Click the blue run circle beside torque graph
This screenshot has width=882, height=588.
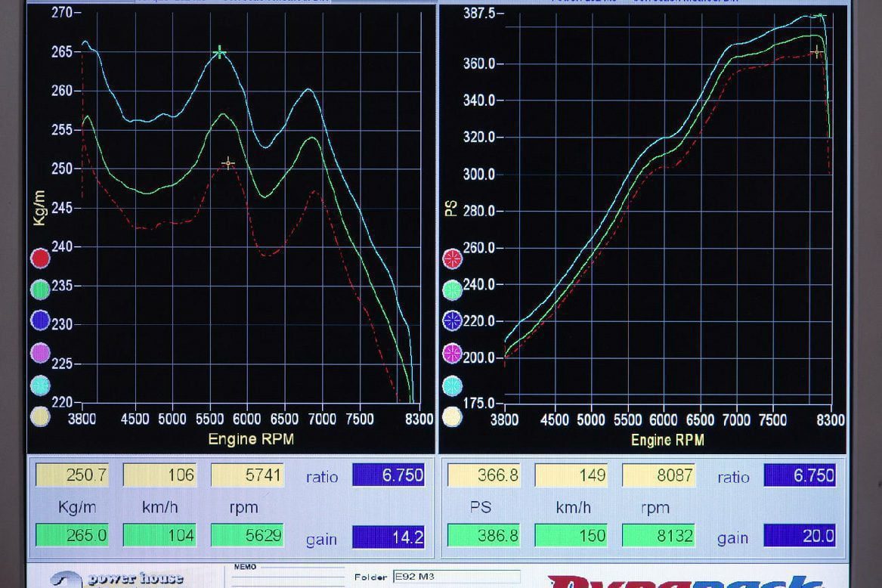(x=40, y=320)
